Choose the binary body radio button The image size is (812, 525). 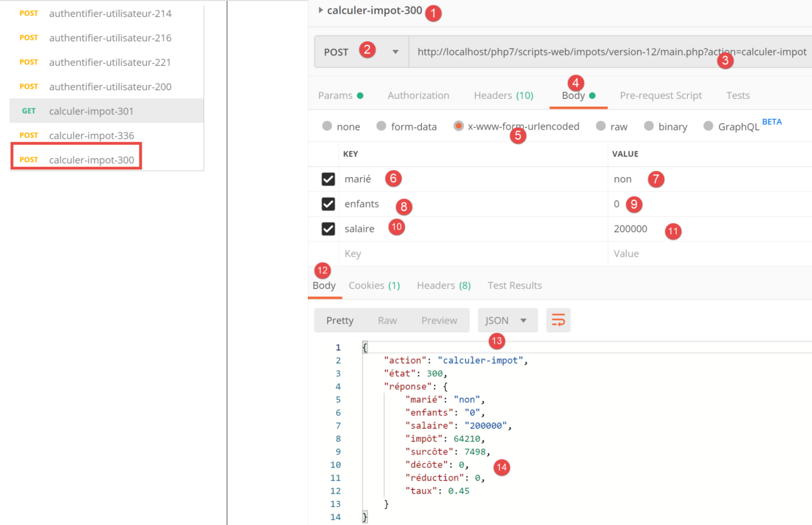click(x=649, y=126)
